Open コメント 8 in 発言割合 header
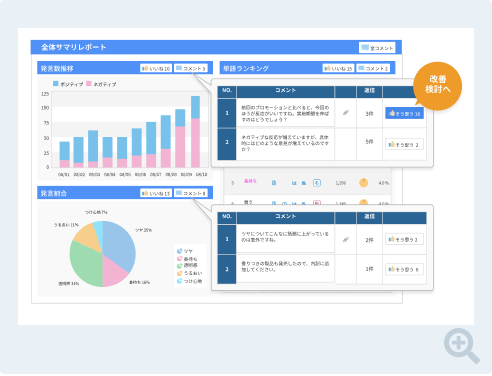The width and height of the screenshot is (492, 376). point(191,193)
